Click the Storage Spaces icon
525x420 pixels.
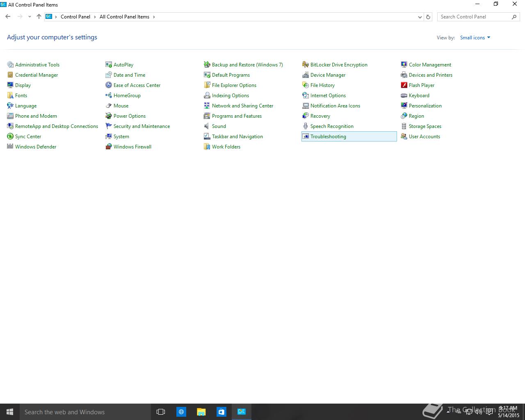[x=404, y=126]
